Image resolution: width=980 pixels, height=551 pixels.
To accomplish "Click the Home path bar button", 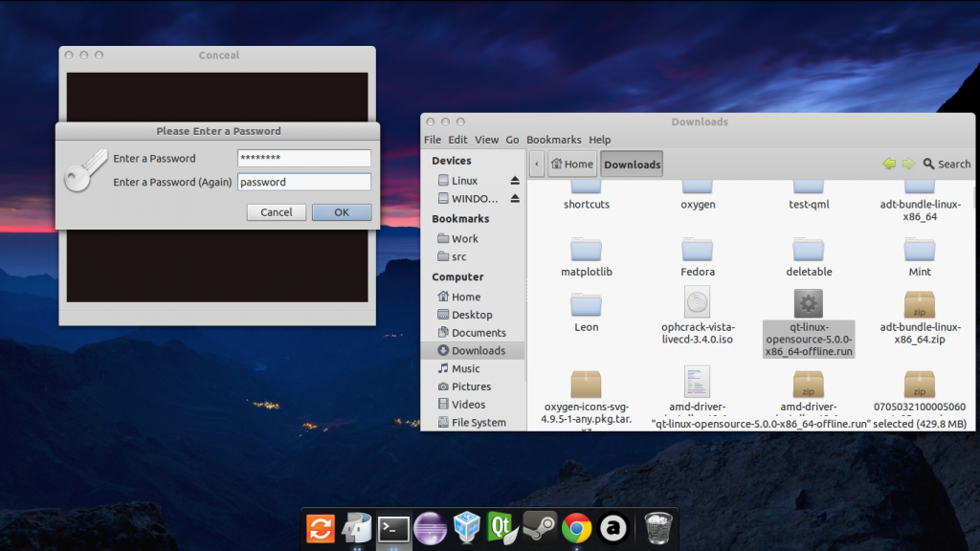I will click(571, 164).
